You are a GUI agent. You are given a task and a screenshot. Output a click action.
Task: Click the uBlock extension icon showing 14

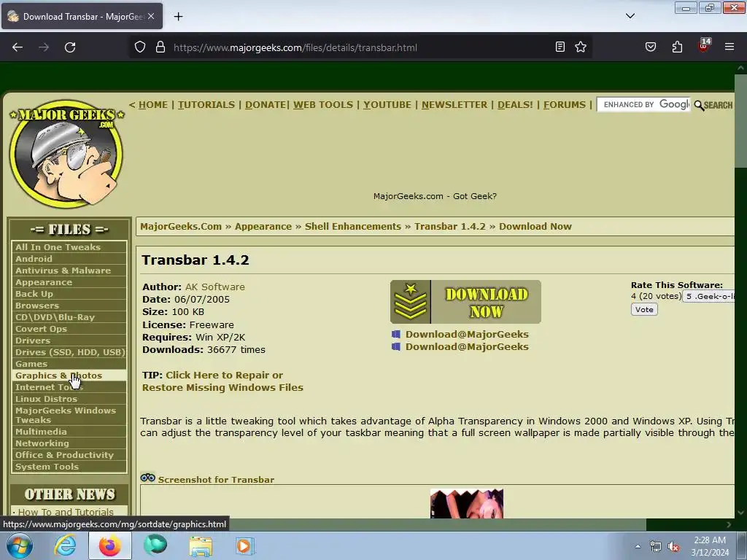704,46
